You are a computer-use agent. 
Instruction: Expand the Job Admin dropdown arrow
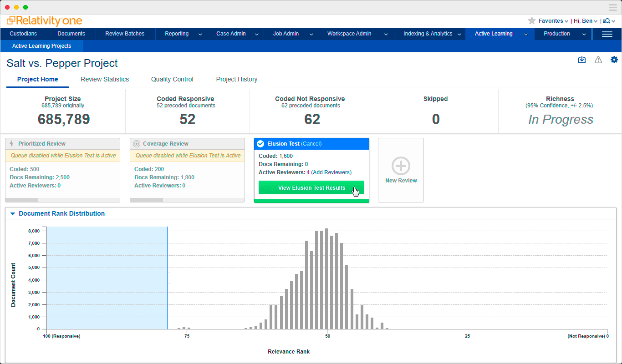coord(311,34)
